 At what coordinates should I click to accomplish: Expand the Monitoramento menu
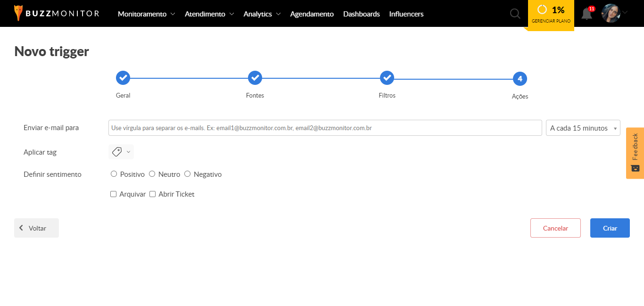(146, 14)
